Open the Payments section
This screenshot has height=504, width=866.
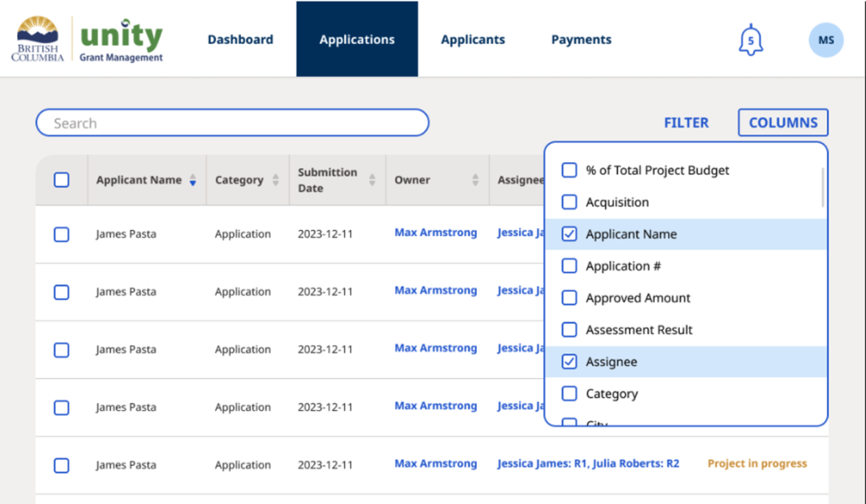coord(581,39)
